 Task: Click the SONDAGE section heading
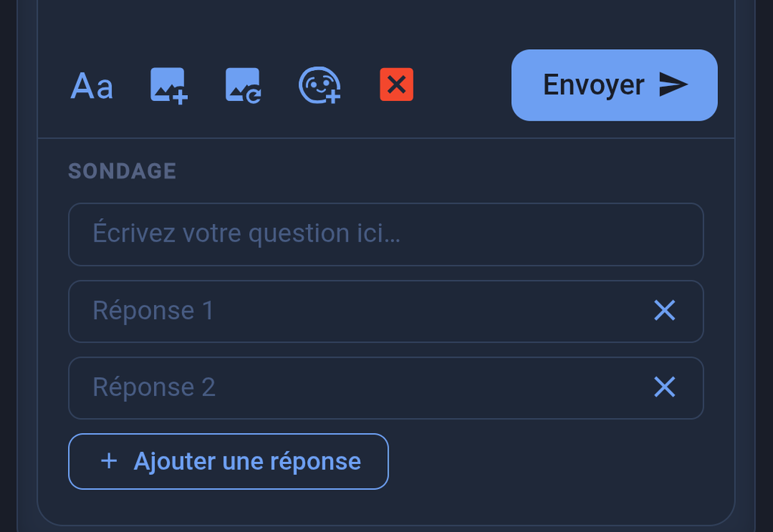click(x=122, y=171)
